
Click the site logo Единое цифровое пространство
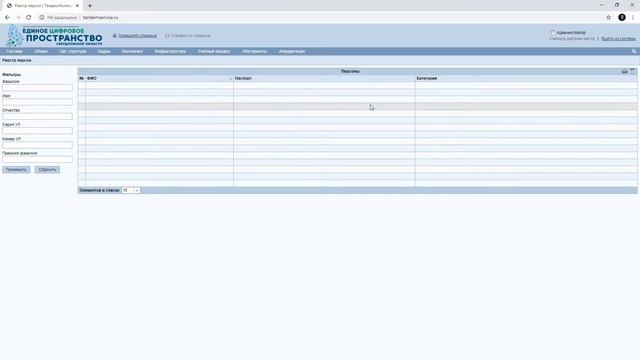[54, 36]
